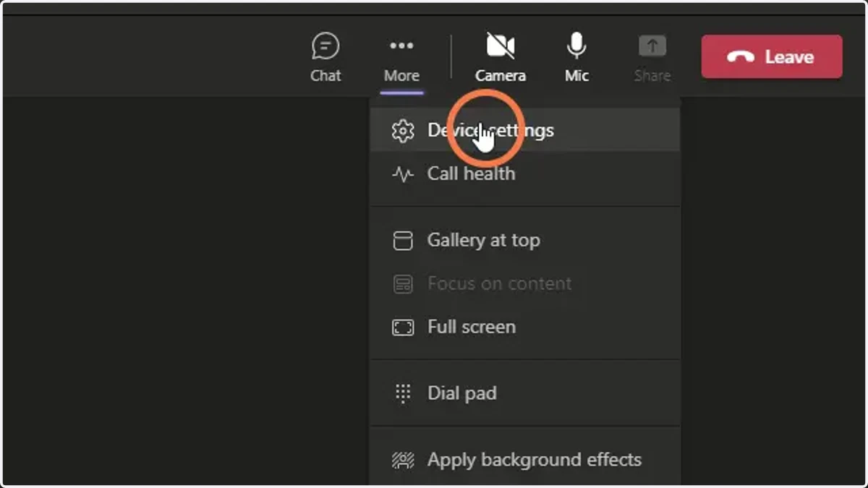The height and width of the screenshot is (488, 868).
Task: Select Apply background effects
Action: [525, 460]
